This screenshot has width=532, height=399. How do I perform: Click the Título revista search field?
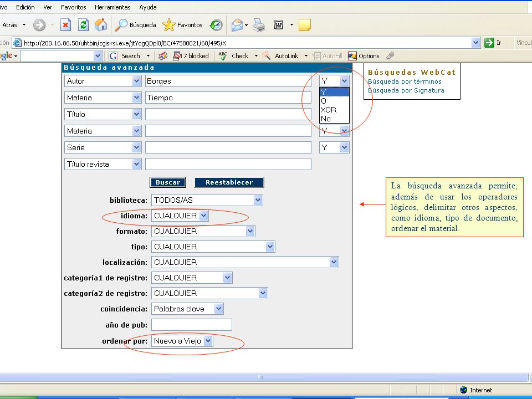(228, 164)
